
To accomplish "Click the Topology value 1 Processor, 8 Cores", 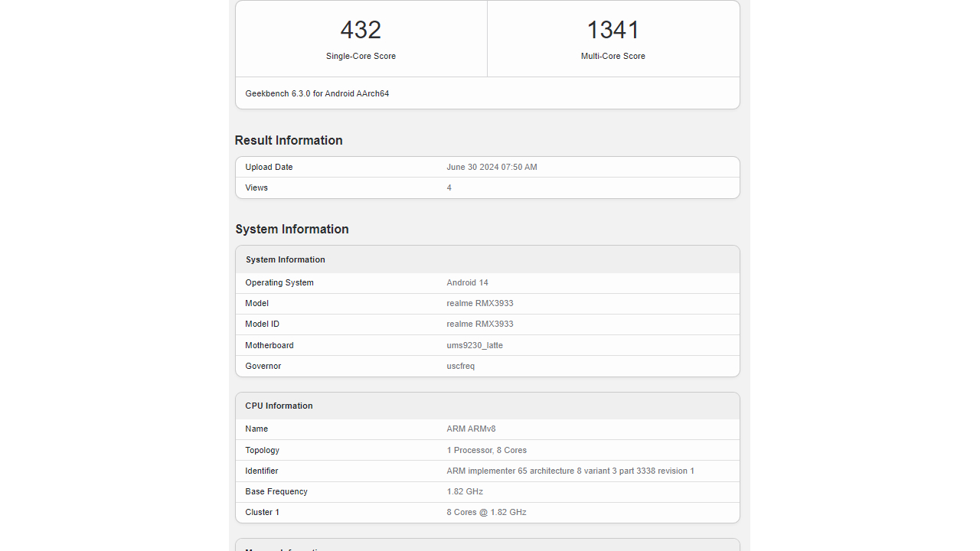I will click(487, 450).
